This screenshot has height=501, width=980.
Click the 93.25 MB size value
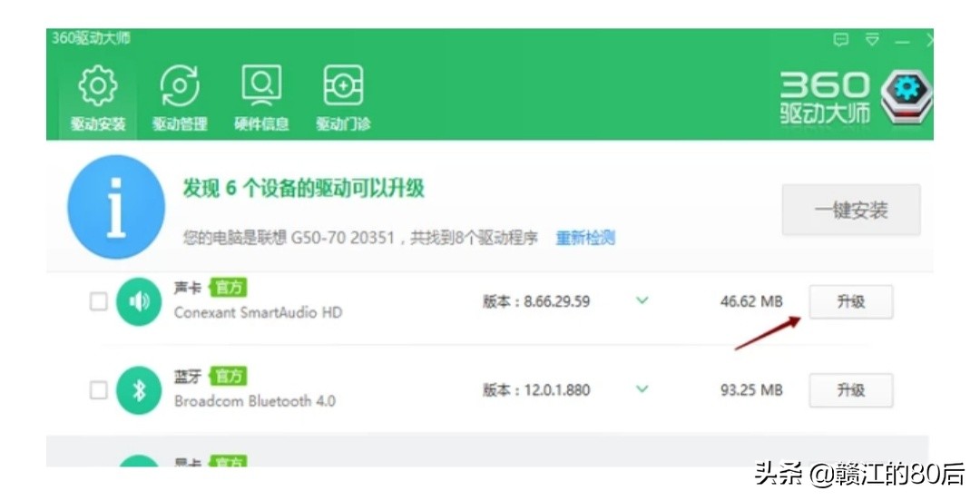[751, 390]
